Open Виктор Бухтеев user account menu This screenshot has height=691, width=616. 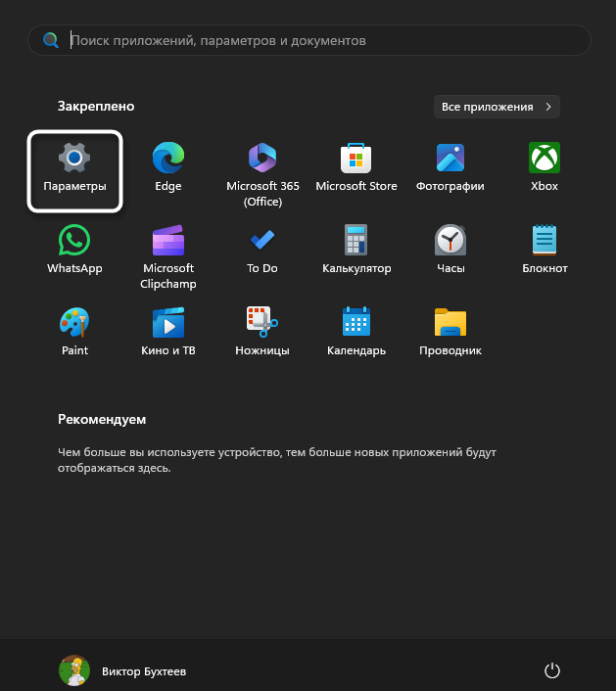pos(122,670)
